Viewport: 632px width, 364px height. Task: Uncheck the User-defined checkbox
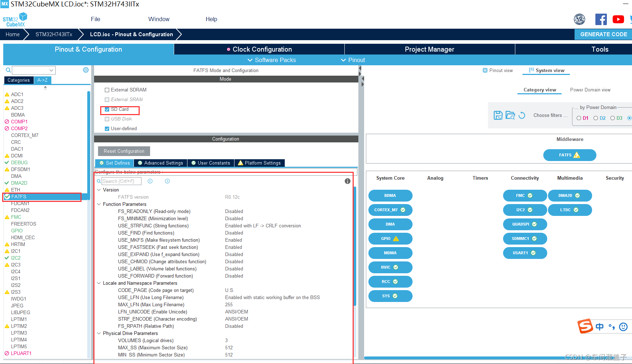click(x=107, y=129)
